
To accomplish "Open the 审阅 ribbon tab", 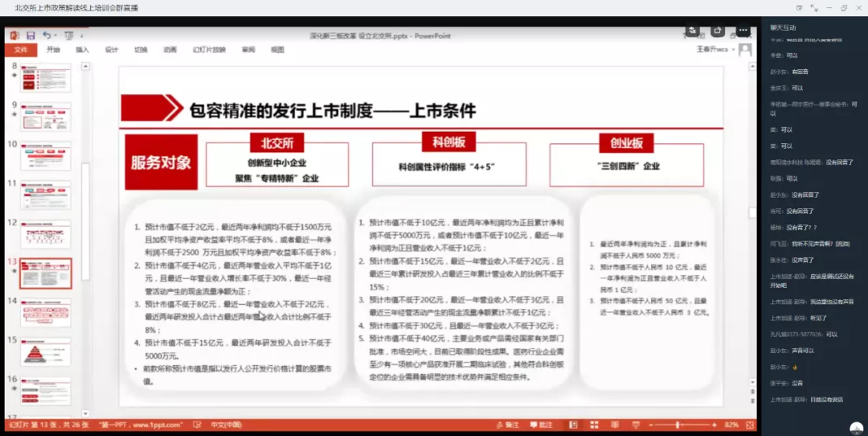I will point(248,50).
